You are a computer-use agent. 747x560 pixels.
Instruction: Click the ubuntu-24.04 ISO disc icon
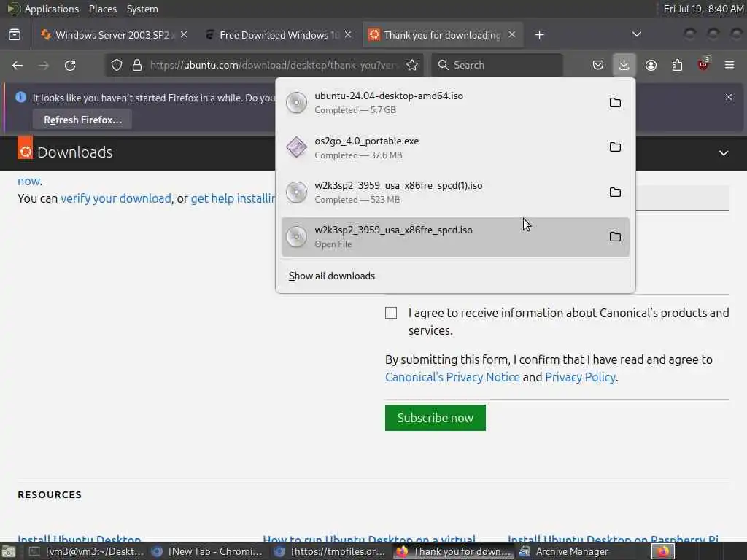point(296,102)
